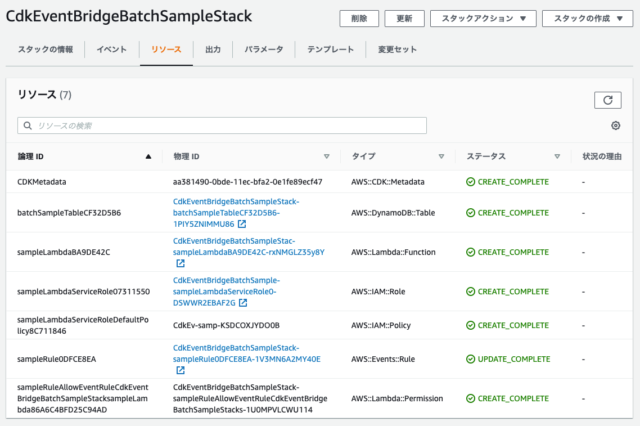This screenshot has width=640, height=426.
Task: Click the search magnifier icon
Action: (27, 126)
